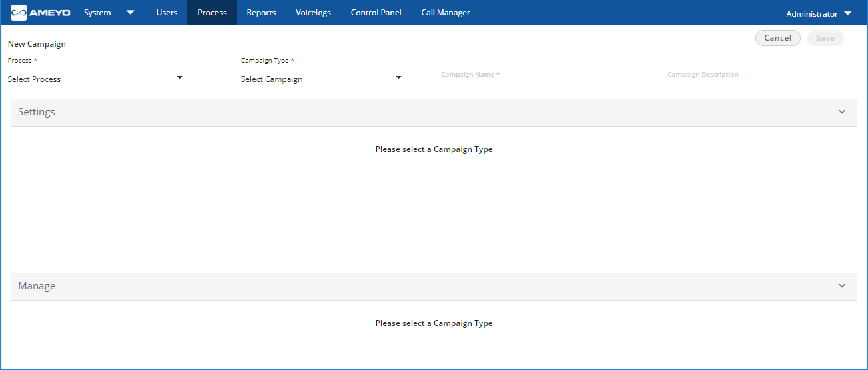This screenshot has width=868, height=370.
Task: Switch to the Voicelogs tab
Action: 313,13
